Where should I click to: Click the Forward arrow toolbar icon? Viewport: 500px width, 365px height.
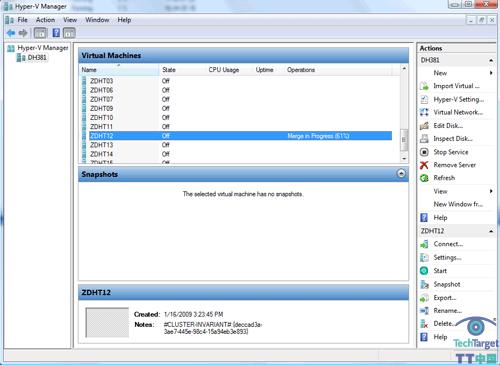coord(23,33)
